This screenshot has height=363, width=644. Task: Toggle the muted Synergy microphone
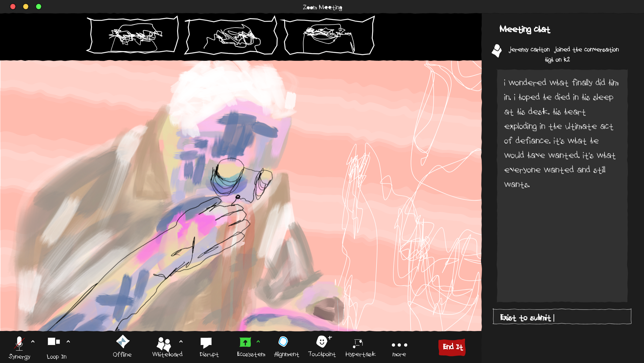[19, 343]
